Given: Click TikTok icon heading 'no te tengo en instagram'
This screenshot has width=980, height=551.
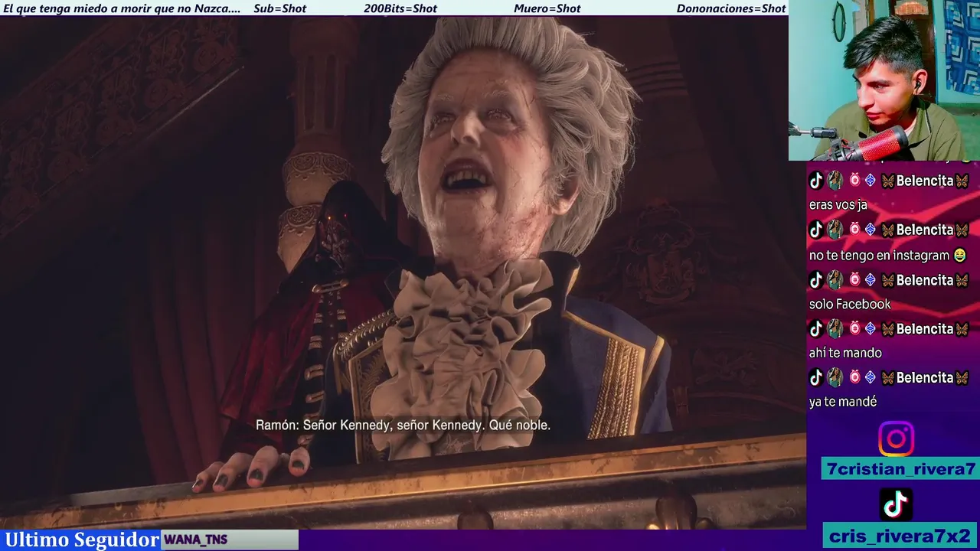Looking at the screenshot, I should point(816,230).
